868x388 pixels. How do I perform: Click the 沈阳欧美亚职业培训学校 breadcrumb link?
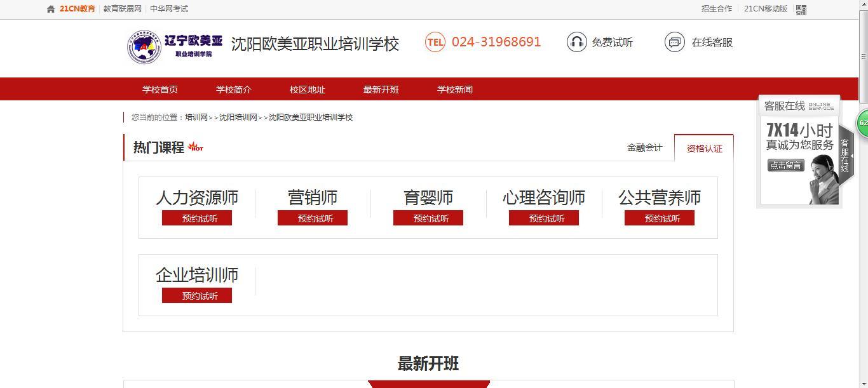311,117
